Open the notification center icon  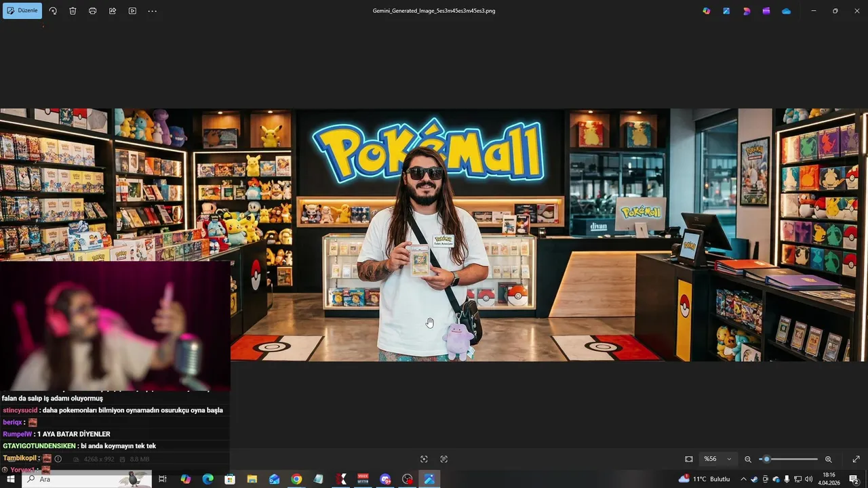854,479
